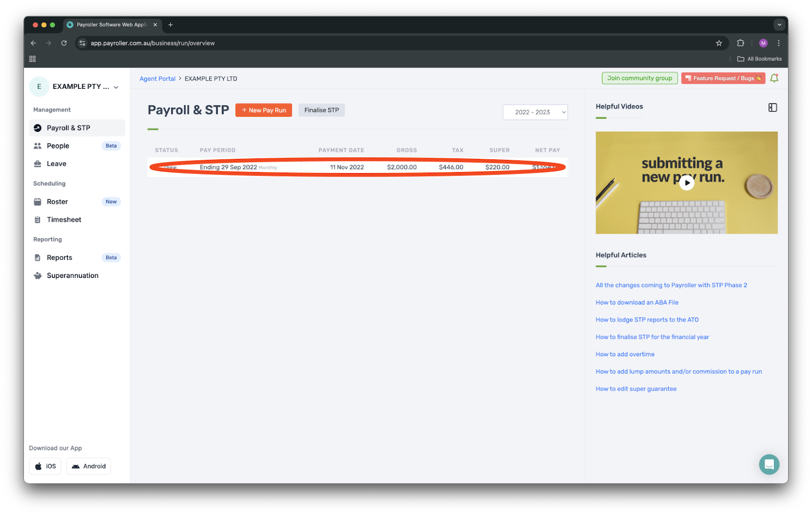
Task: Click the Agent Portal breadcrumb link
Action: coord(157,79)
